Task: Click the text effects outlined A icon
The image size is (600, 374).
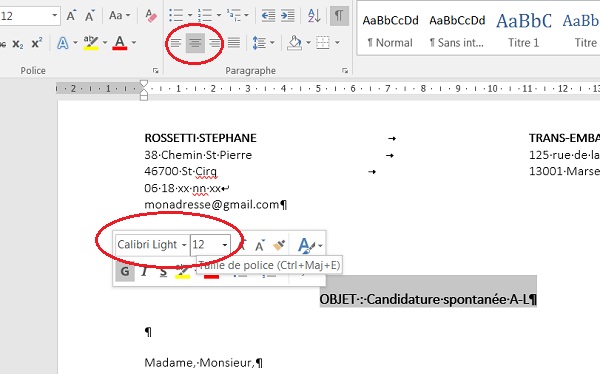Action: [x=62, y=43]
